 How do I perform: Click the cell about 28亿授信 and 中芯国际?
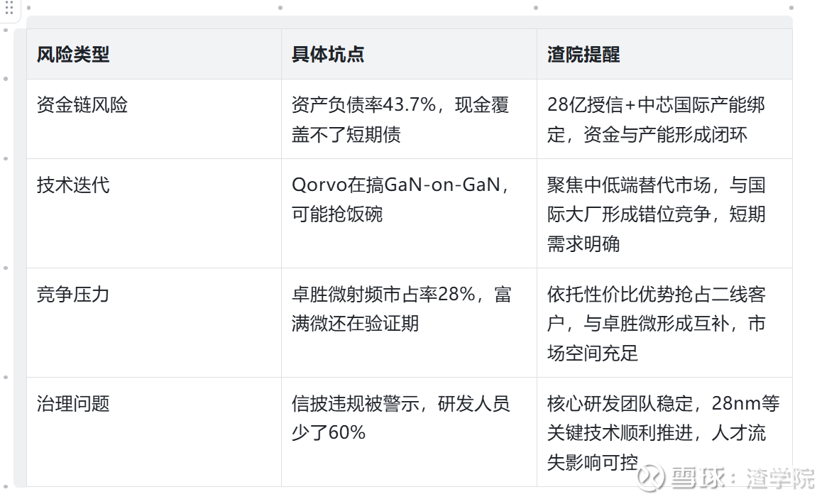pos(656,119)
